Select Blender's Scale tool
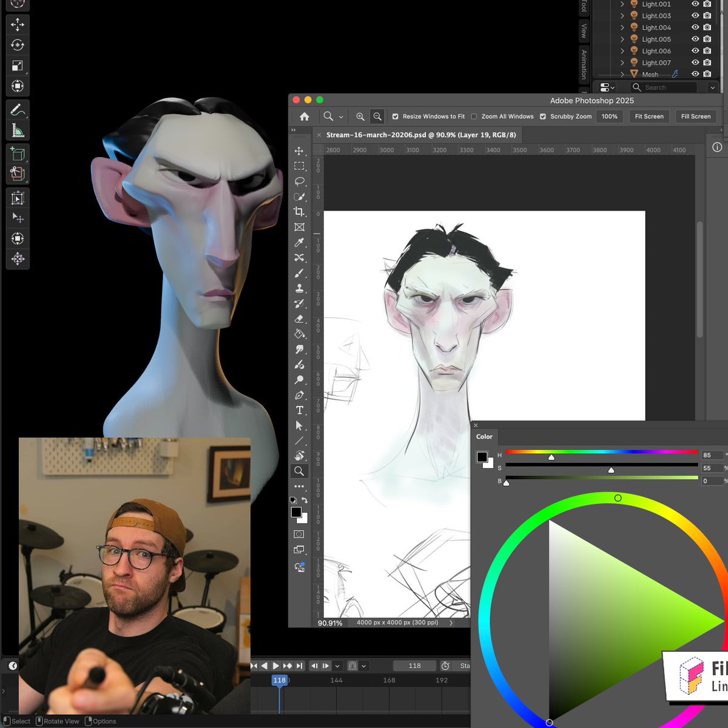The height and width of the screenshot is (728, 728). coord(18,66)
